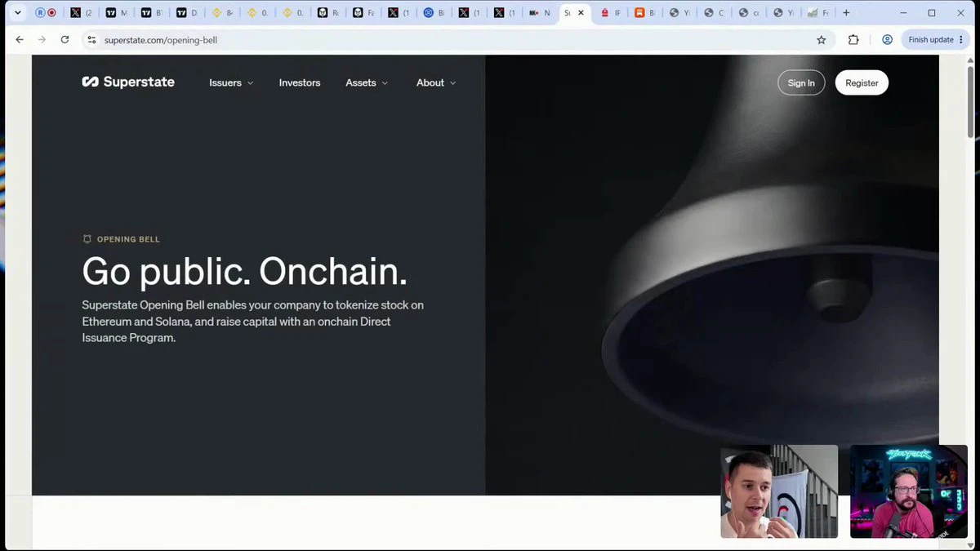Open the Chrome profile avatar
The height and width of the screenshot is (551, 980).
pos(887,39)
